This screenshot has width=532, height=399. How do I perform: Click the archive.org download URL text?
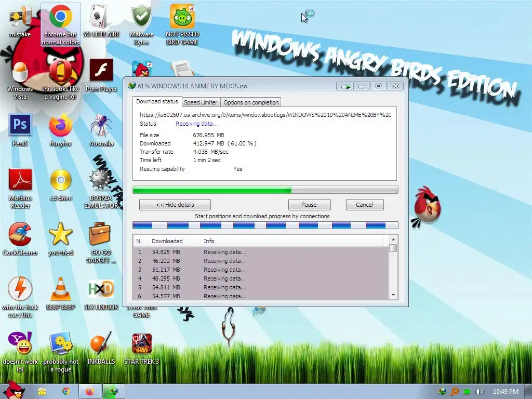pyautogui.click(x=265, y=115)
